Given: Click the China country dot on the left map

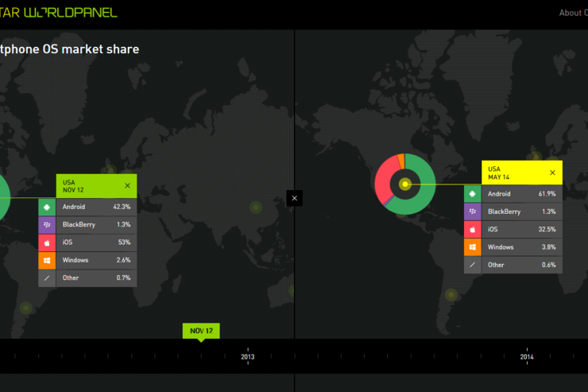Looking at the screenshot, I should (256, 207).
